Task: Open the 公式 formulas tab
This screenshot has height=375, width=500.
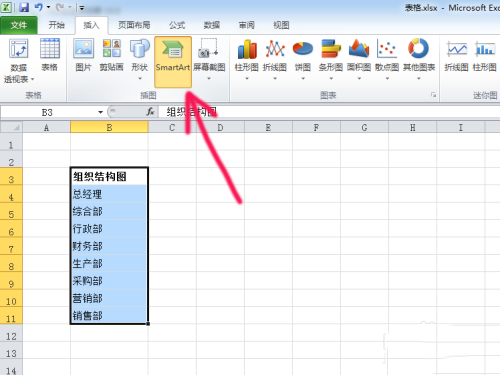Action: click(177, 25)
